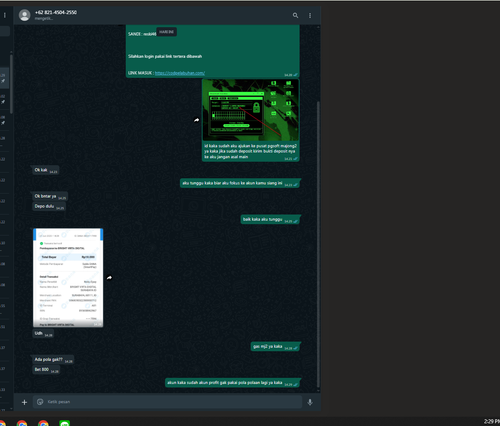Select the "Ok kak" message
This screenshot has height=426, width=500.
[x=45, y=170]
